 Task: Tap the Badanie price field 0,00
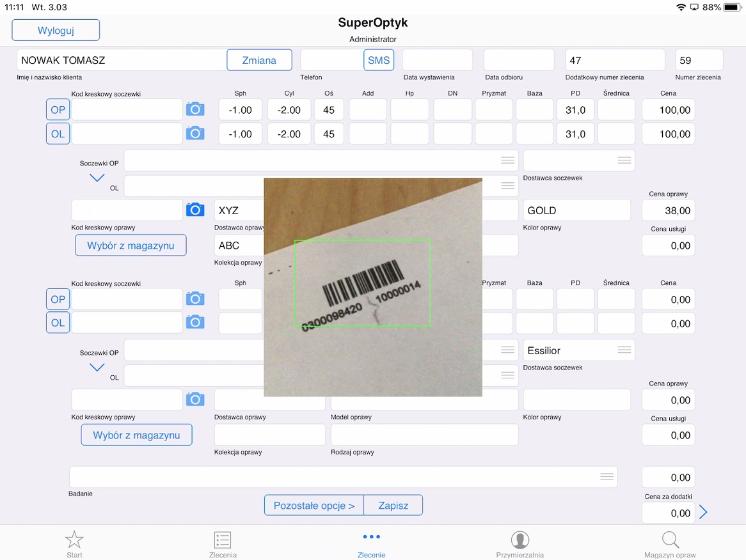pyautogui.click(x=668, y=477)
